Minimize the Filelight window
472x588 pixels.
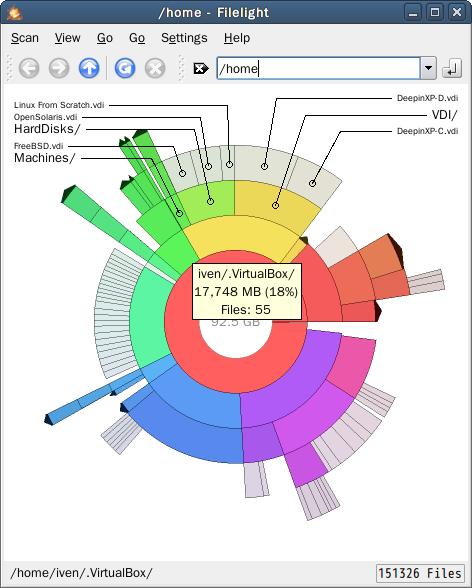click(x=413, y=12)
